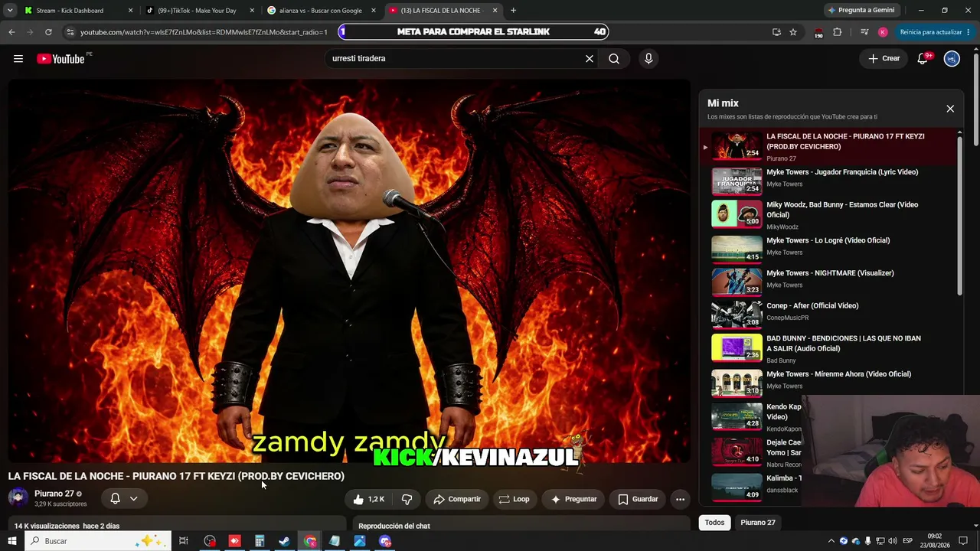Viewport: 980px width, 551px height.
Task: Close the LA FISCAL DE LA NOCHE tab
Action: point(495,11)
